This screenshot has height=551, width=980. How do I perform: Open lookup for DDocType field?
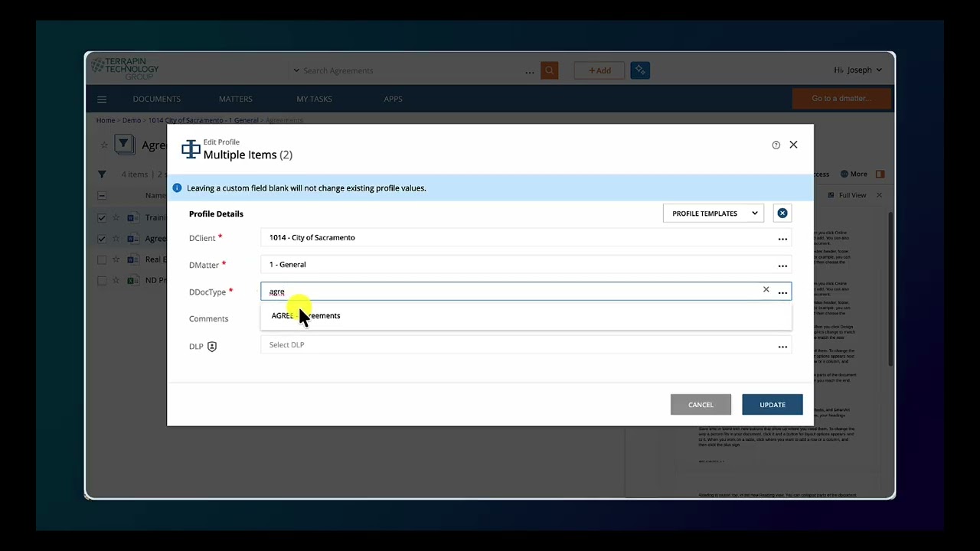tap(782, 292)
